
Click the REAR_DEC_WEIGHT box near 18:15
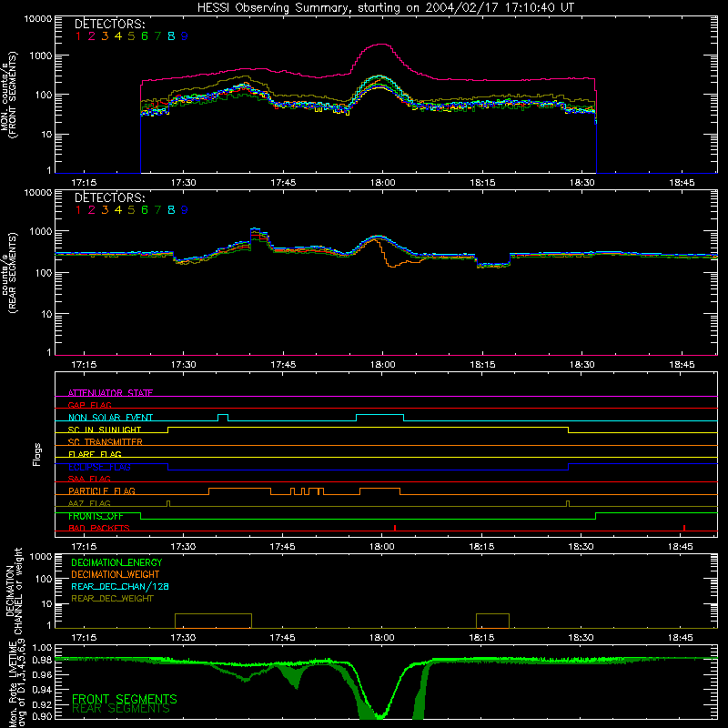click(x=492, y=621)
